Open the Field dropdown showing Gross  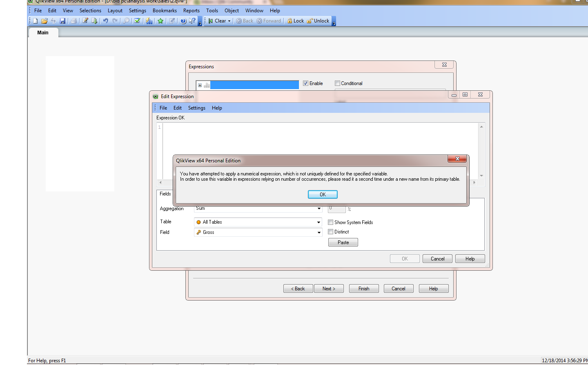[258, 232]
